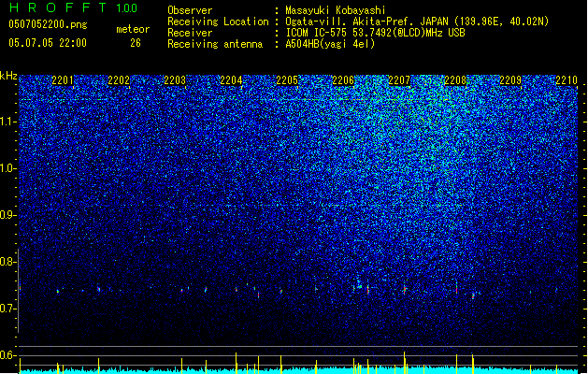Click the 2206 time marker
The width and height of the screenshot is (588, 374).
coord(343,80)
